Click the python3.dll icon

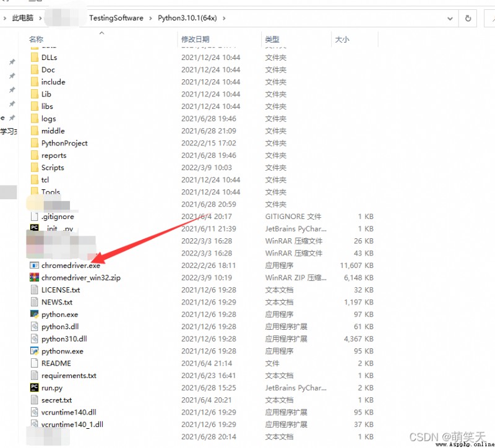(x=35, y=327)
